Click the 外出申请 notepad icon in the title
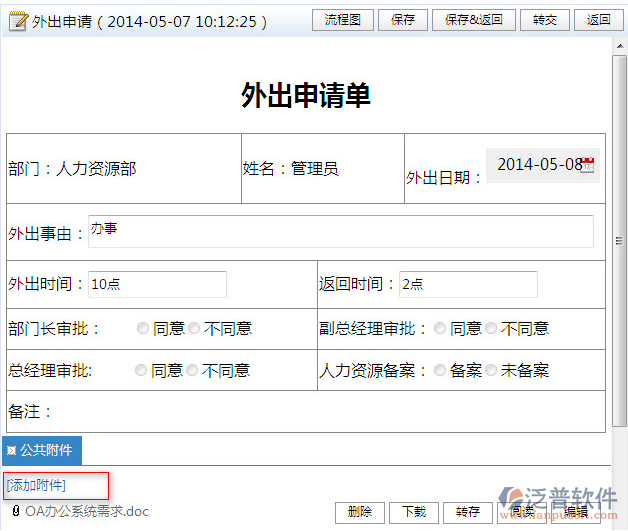Screen dimensions: 628x531 click(x=18, y=21)
